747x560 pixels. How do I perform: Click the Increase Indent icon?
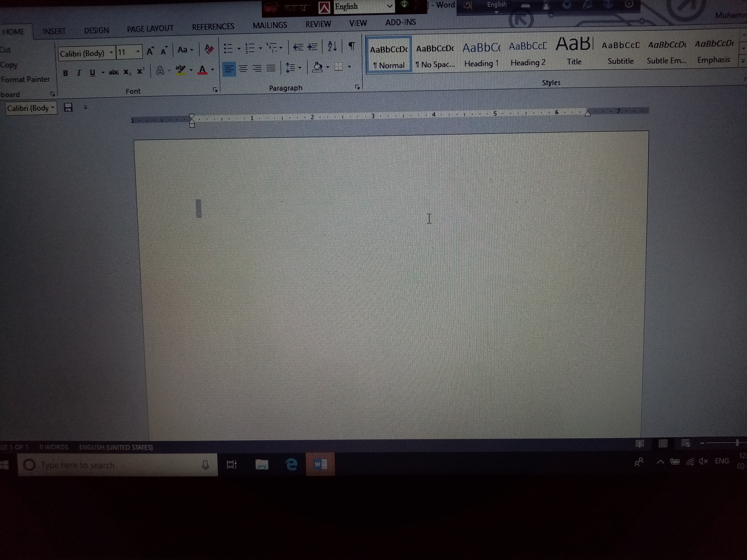(312, 47)
